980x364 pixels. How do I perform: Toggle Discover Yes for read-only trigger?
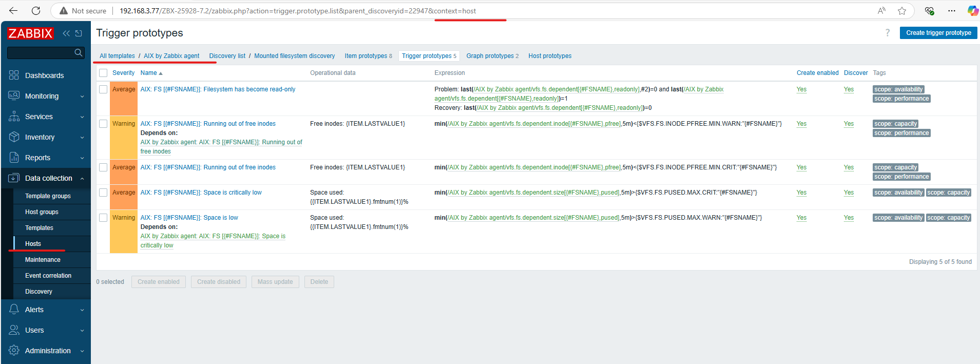pyautogui.click(x=849, y=89)
